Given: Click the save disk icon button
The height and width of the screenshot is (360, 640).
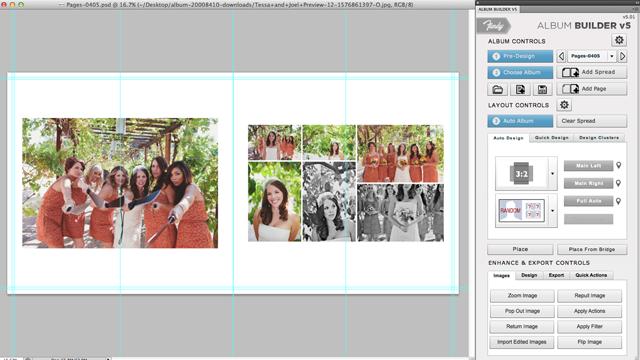Looking at the screenshot, I should (x=542, y=89).
